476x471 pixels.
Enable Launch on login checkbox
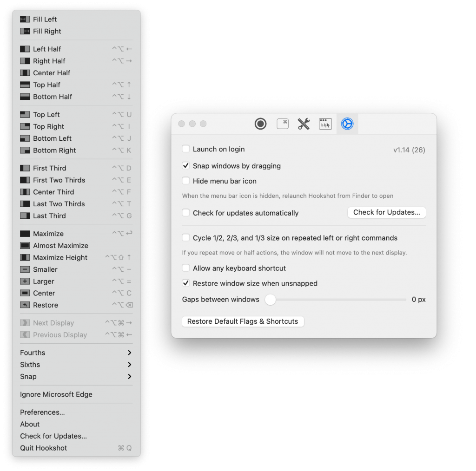pyautogui.click(x=186, y=149)
